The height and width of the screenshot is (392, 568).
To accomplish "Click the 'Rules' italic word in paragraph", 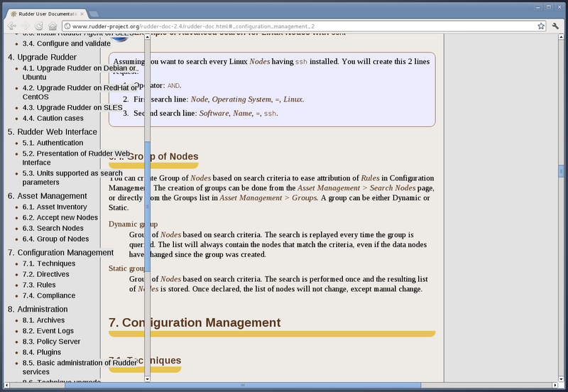I will 370,178.
